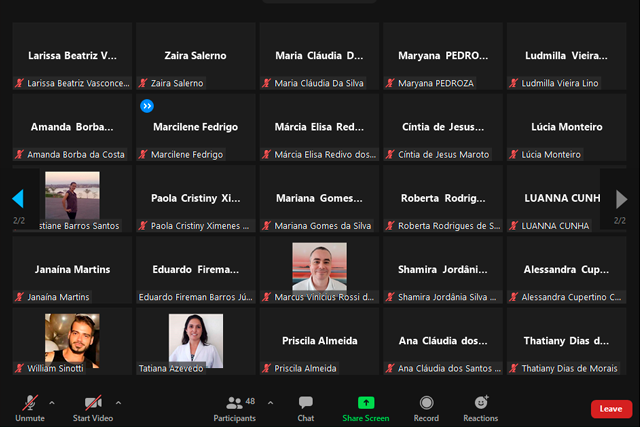Viewport: 640px width, 427px height.
Task: Expand audio options arrow next to Unmute
Action: [52, 402]
